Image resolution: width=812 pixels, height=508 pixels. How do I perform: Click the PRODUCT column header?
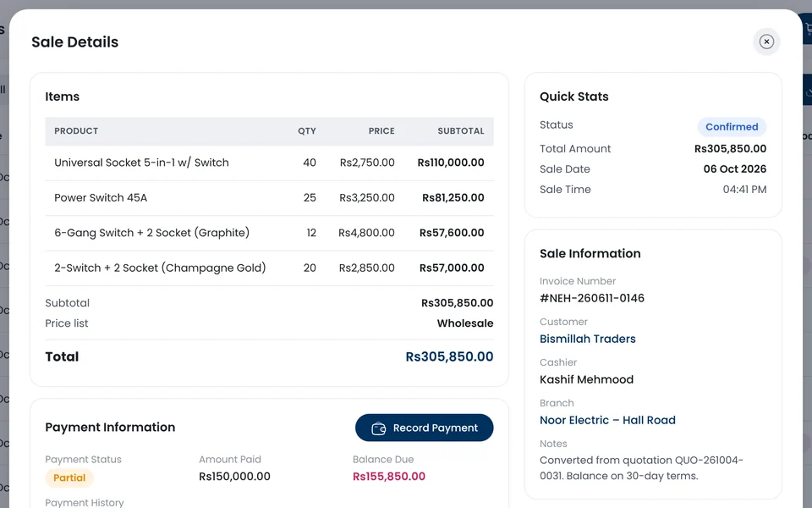76,131
